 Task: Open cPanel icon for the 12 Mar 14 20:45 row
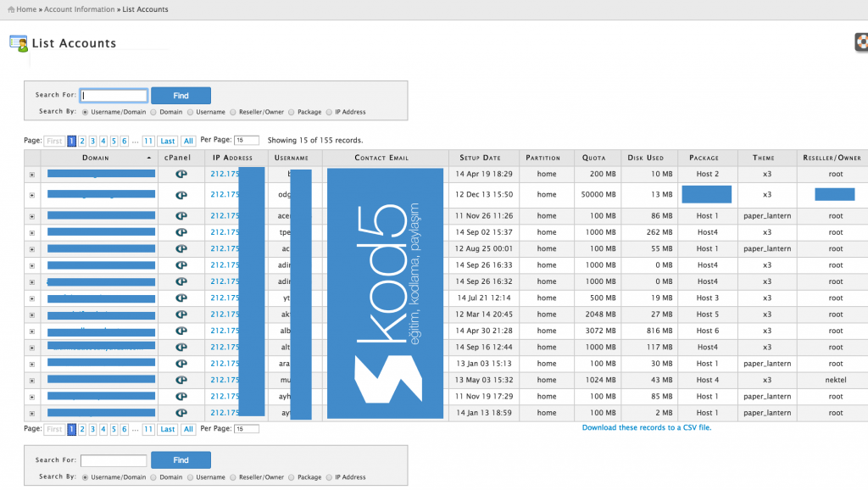coord(181,315)
